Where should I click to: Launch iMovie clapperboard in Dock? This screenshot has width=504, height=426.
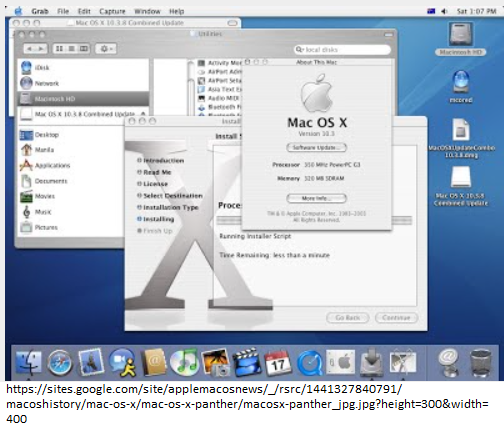247,363
